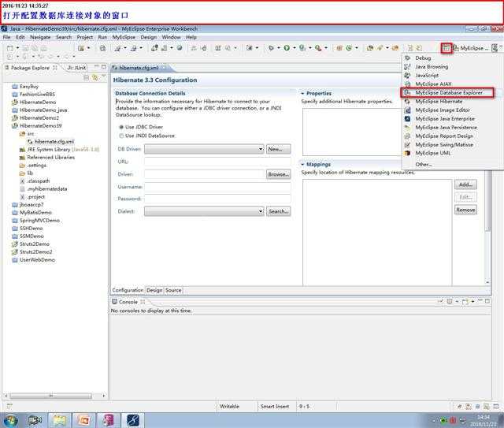Collapse all in Package Explorer toolbar

(86, 77)
